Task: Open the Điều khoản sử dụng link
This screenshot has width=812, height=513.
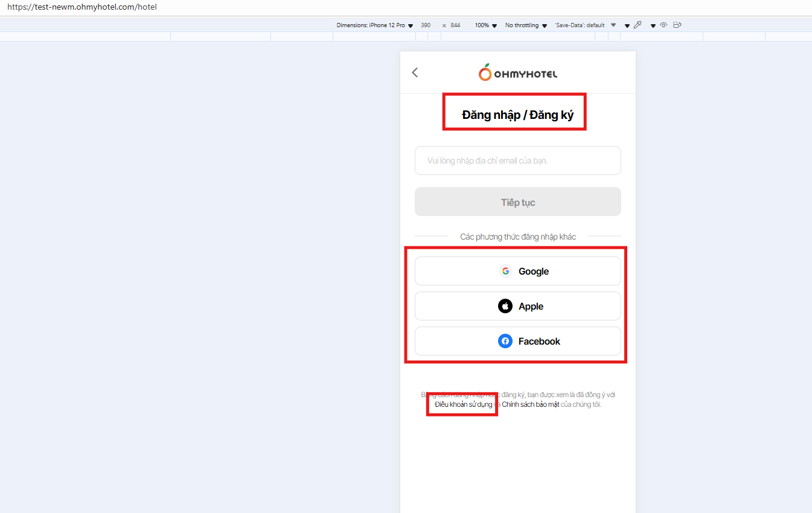Action: (464, 404)
